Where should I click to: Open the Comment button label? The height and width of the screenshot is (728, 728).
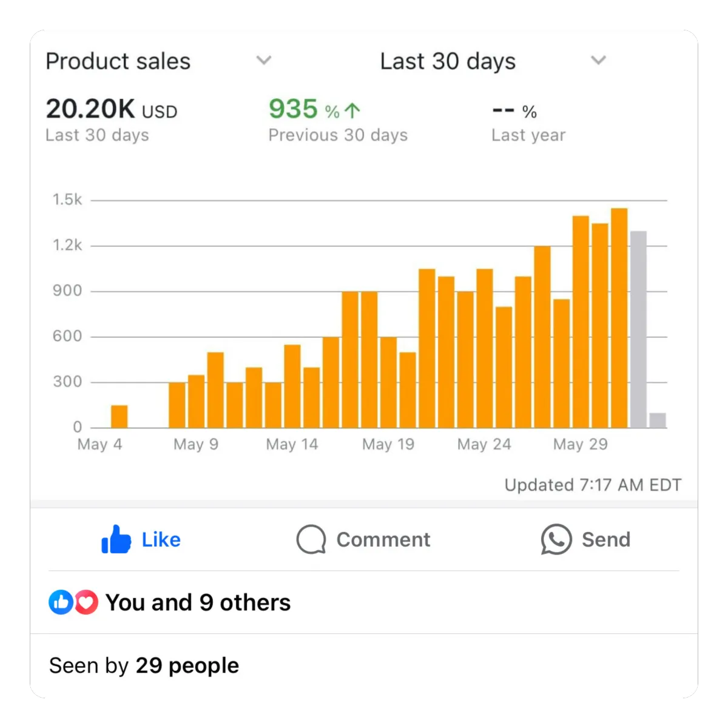[x=383, y=539]
